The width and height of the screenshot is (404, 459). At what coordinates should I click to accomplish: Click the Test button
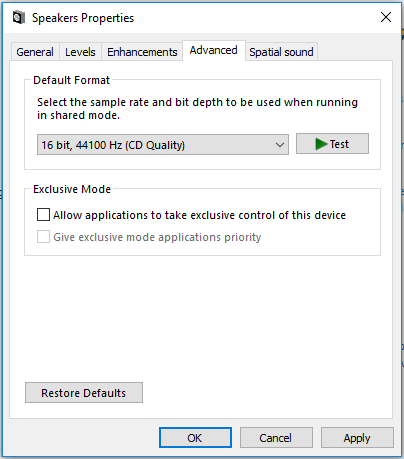[x=332, y=144]
